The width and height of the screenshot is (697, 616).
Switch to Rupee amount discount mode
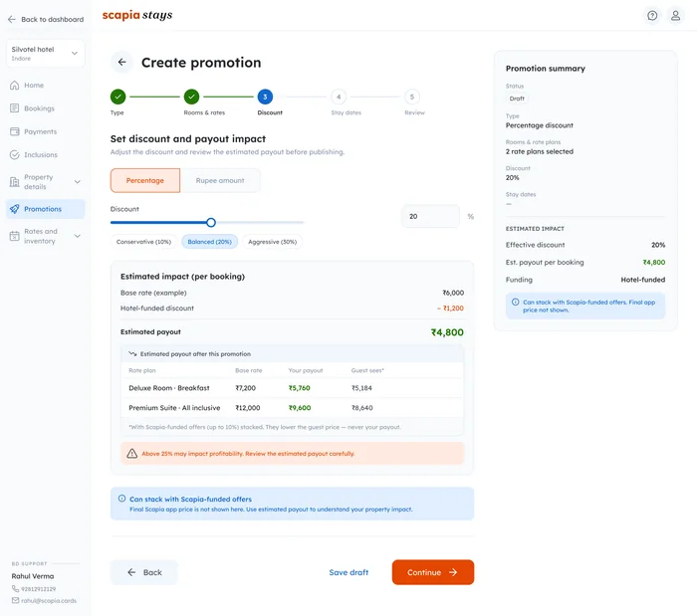[x=220, y=180]
